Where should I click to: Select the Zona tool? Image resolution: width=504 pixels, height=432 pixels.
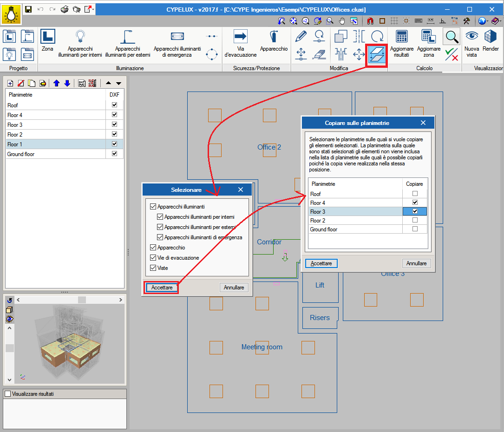(47, 40)
